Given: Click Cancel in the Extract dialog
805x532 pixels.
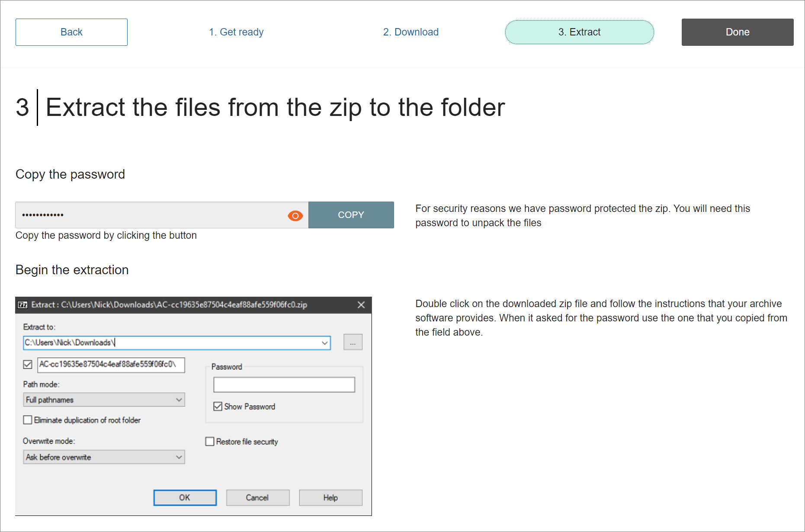Looking at the screenshot, I should point(257,497).
